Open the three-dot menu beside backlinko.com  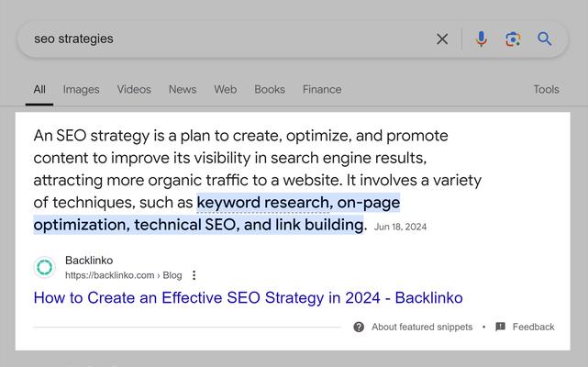(x=194, y=275)
